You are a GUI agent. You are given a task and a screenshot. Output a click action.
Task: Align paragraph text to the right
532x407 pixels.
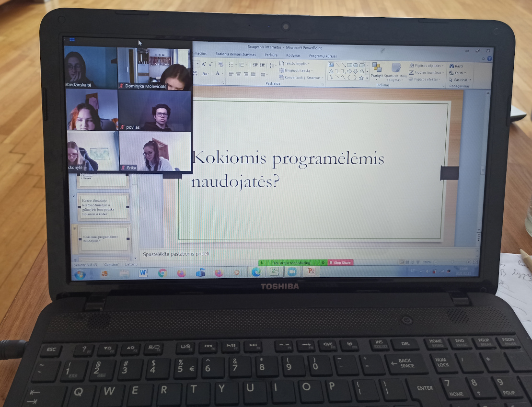pos(246,74)
